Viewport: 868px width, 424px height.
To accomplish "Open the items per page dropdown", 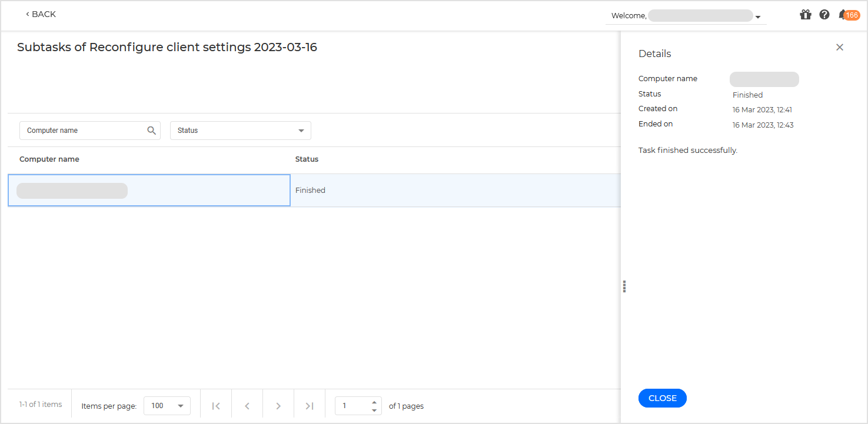I will [167, 405].
